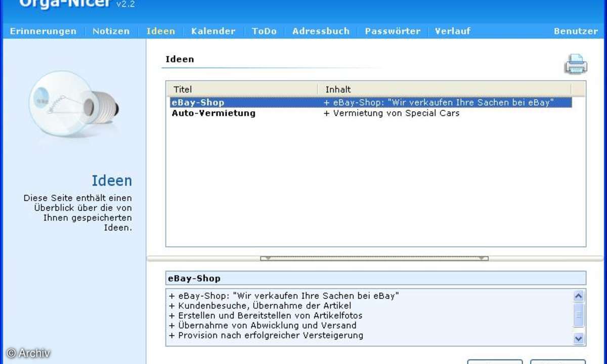
Task: Sort ideas by the Inhalt column header
Action: pyautogui.click(x=445, y=89)
